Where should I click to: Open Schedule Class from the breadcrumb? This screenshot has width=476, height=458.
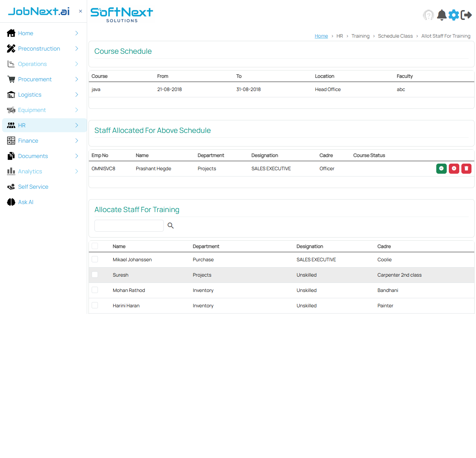395,36
